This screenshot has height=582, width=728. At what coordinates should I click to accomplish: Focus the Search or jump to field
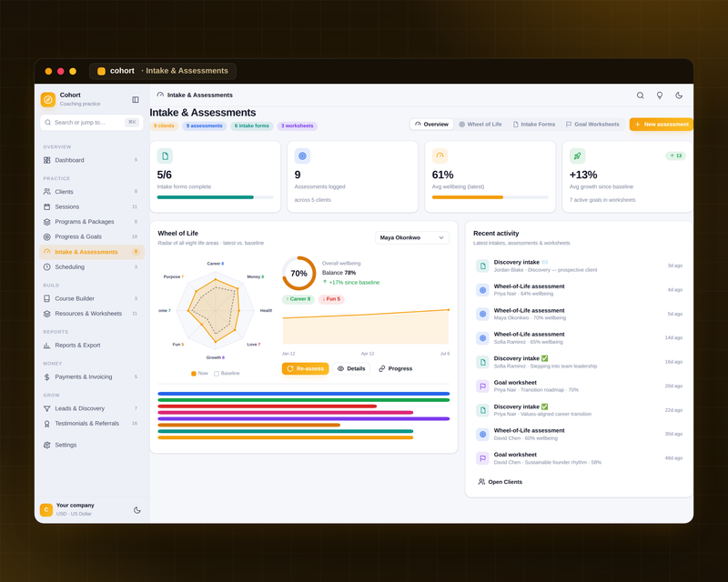point(92,122)
